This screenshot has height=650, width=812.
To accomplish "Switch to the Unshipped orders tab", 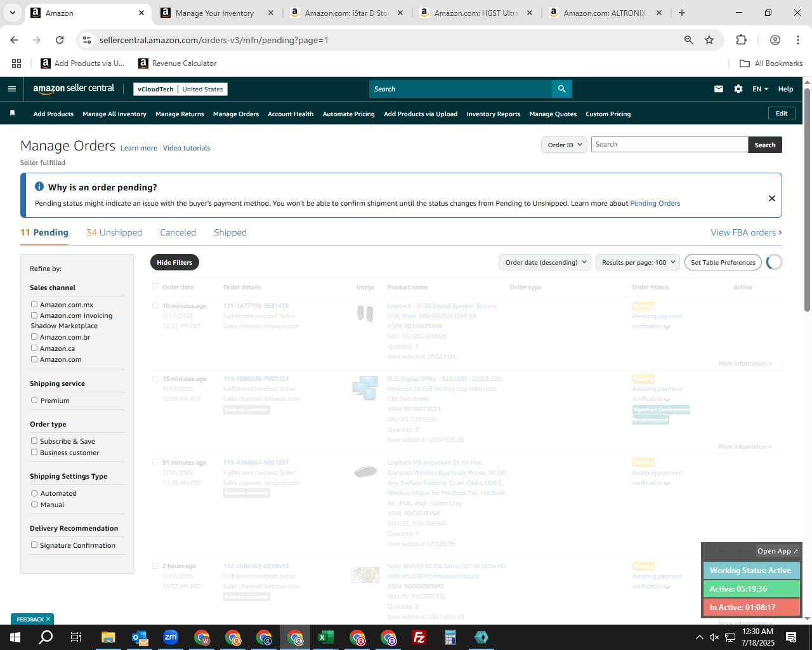I will [114, 232].
